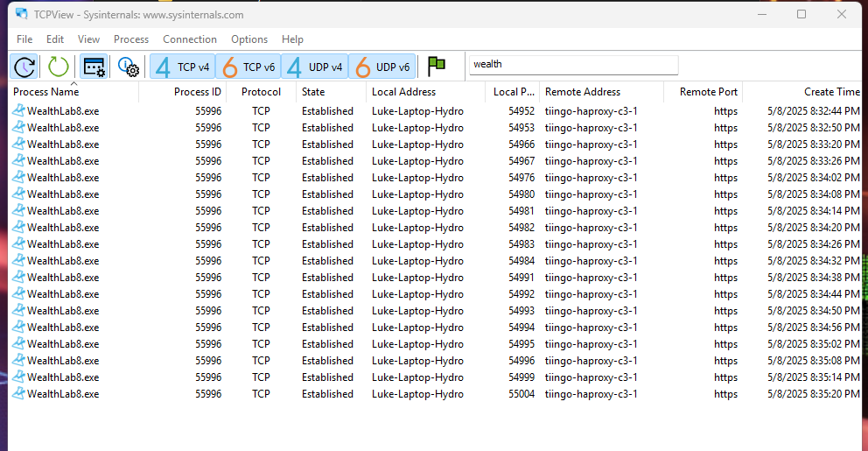Open the Options menu
The image size is (868, 451).
point(249,39)
